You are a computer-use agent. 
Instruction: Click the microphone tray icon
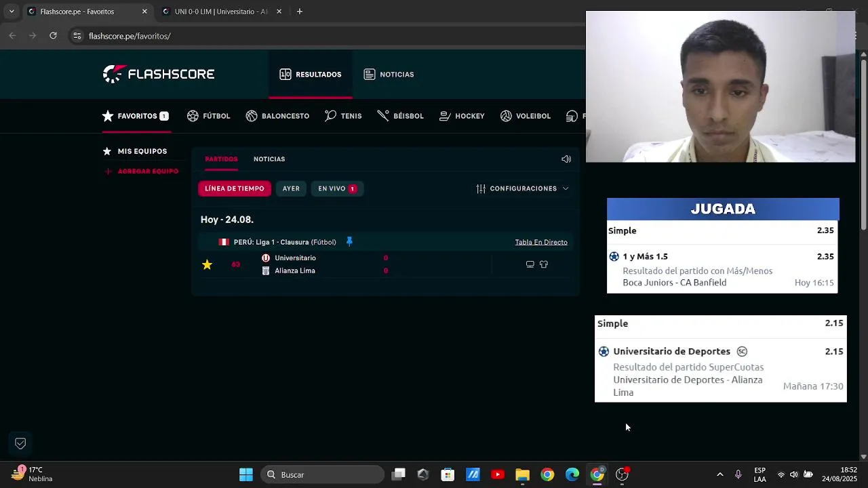[x=738, y=474]
